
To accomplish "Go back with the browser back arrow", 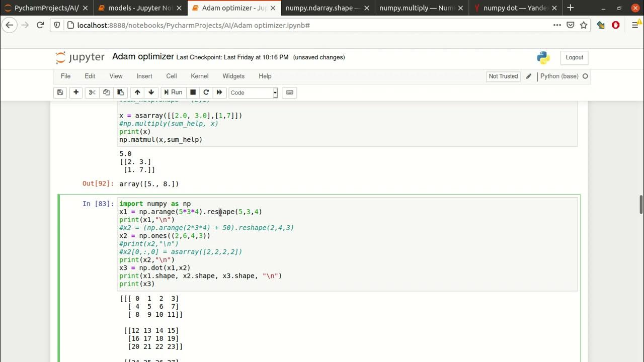I will click(10, 25).
